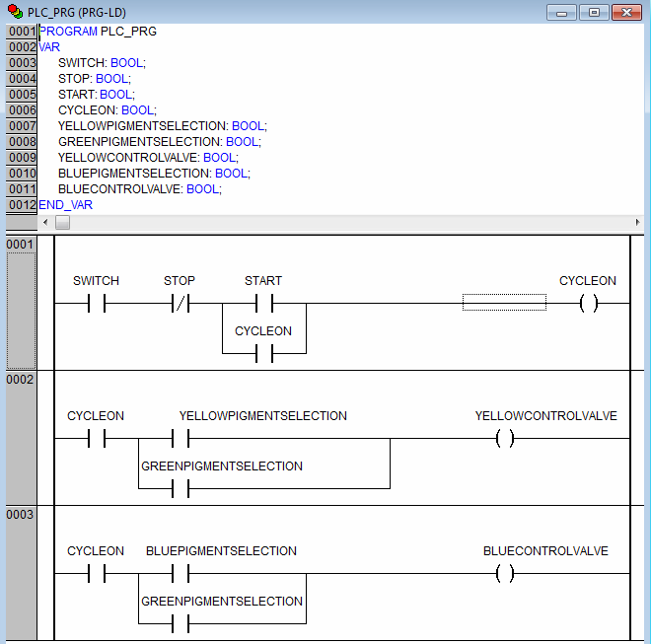The height and width of the screenshot is (644, 651).
Task: Select the CYCLEON contact in network 0002
Action: pyautogui.click(x=97, y=438)
